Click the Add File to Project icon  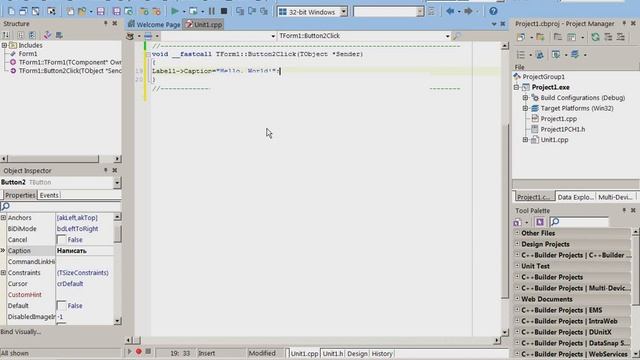[144, 11]
